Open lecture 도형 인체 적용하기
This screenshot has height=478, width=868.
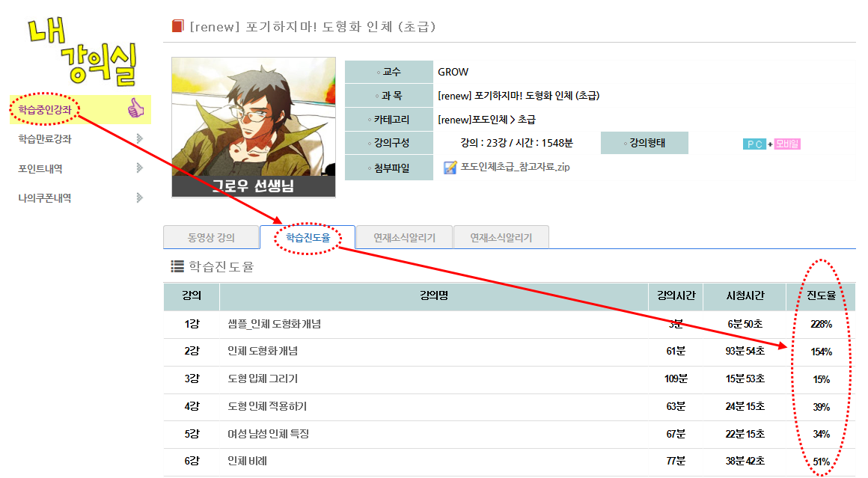click(267, 407)
